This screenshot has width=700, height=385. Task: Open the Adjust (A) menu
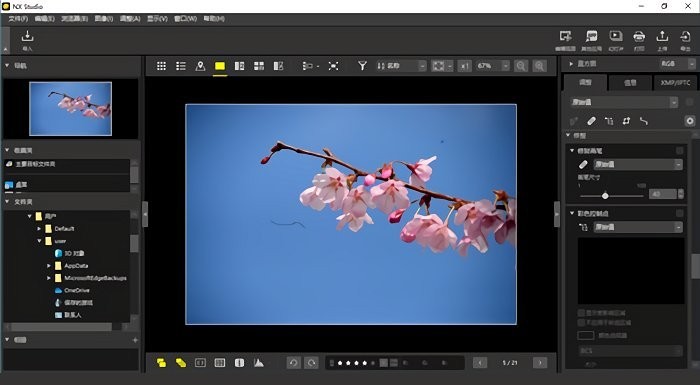point(130,19)
